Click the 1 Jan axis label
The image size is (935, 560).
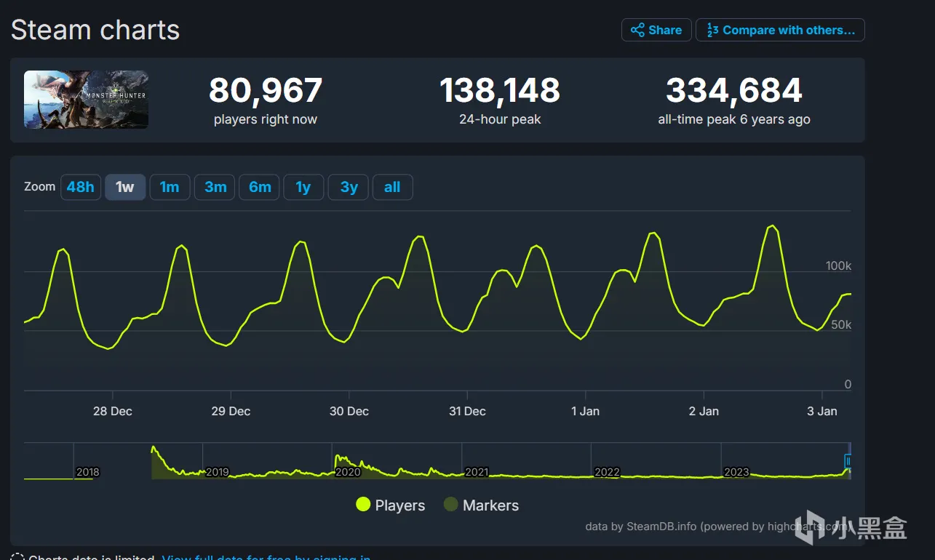[x=585, y=411]
